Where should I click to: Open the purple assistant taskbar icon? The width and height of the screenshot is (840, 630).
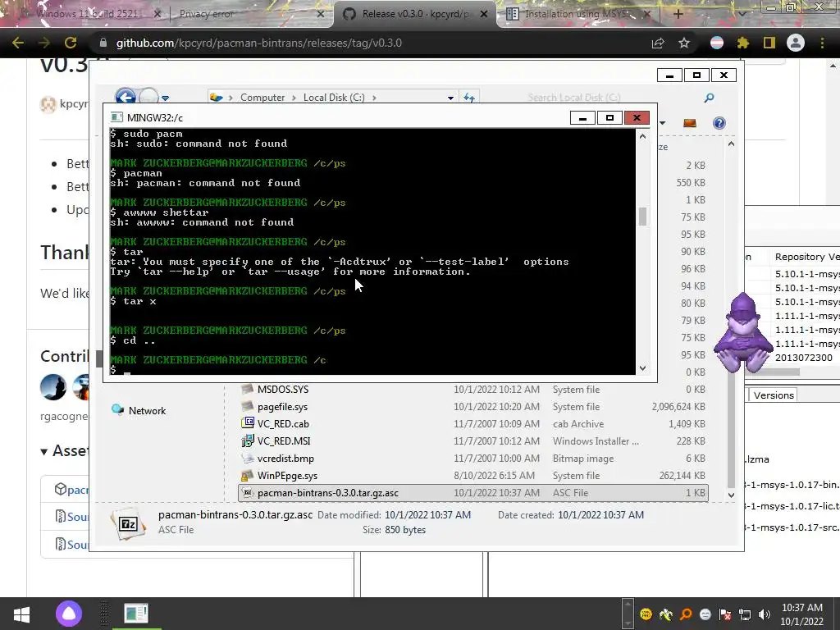[69, 614]
